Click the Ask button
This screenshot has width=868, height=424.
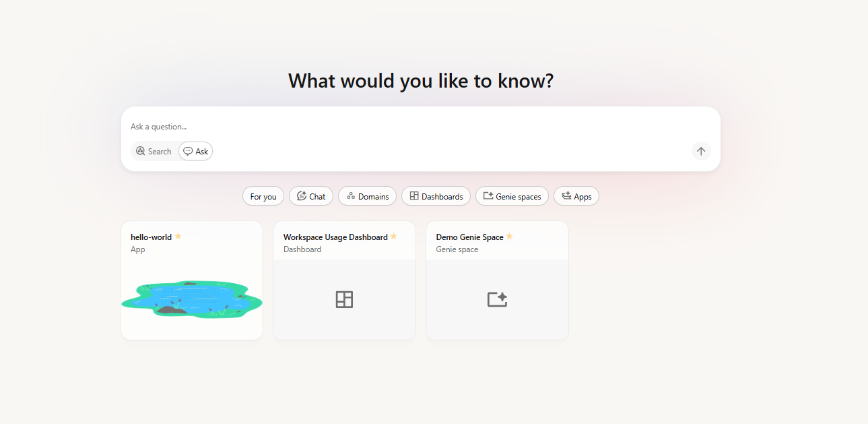coord(195,151)
